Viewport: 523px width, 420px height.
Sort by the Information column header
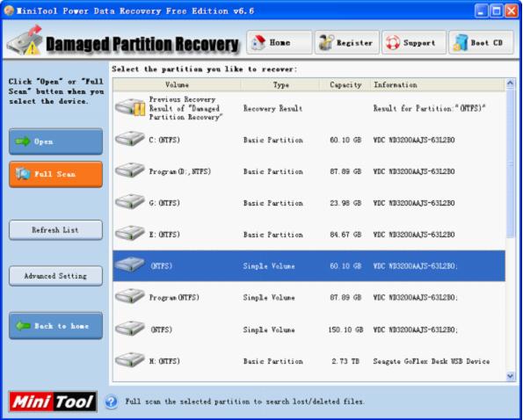pyautogui.click(x=438, y=84)
